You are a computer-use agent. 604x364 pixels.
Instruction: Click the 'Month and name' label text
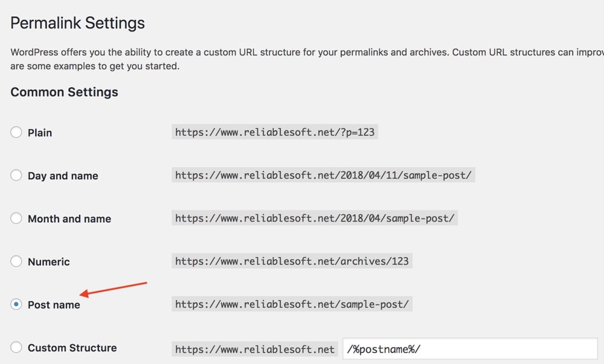pos(69,219)
